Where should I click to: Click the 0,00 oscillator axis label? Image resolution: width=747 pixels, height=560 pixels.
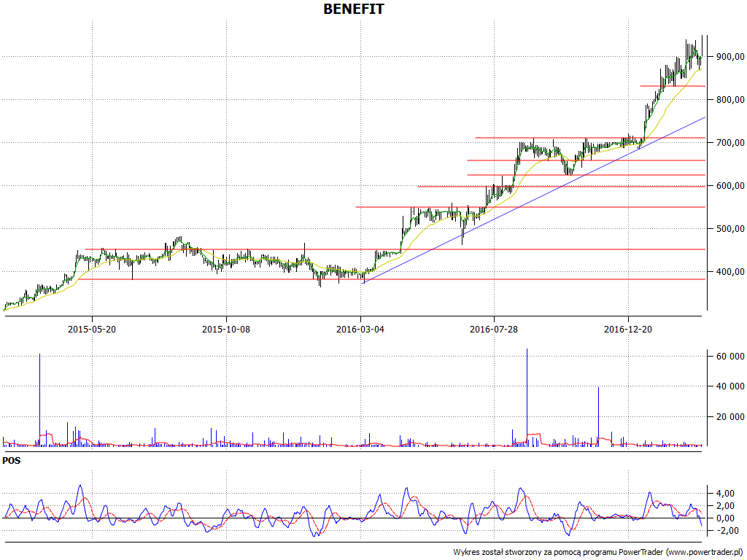tap(725, 518)
